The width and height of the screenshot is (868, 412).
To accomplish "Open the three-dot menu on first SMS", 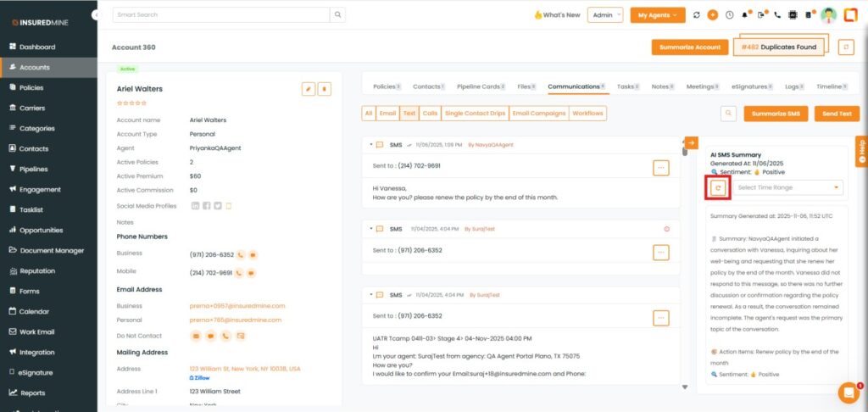I will [x=661, y=168].
